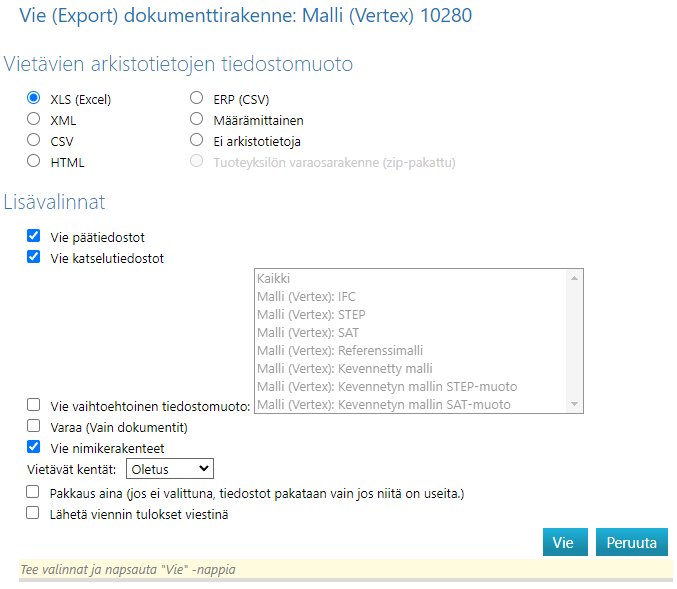677x589 pixels.
Task: Click the Vie button
Action: (x=563, y=542)
